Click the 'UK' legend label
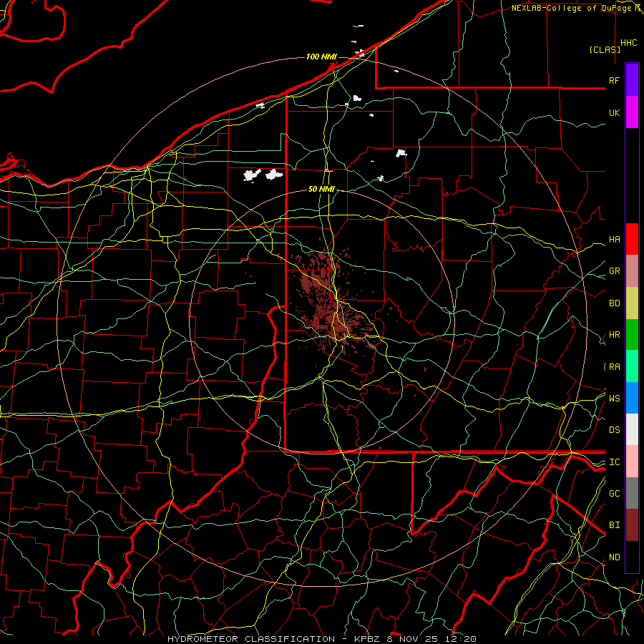Screen dimensions: 644x644 pos(614,113)
